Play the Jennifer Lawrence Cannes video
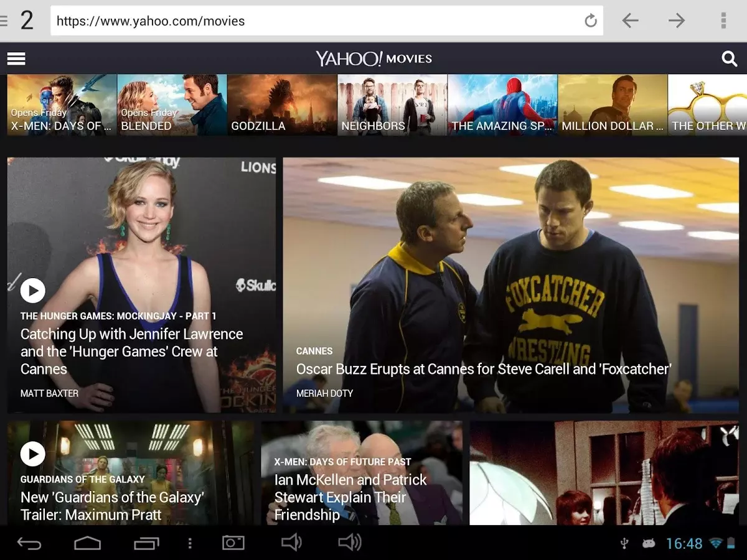This screenshot has height=560, width=747. 33,291
